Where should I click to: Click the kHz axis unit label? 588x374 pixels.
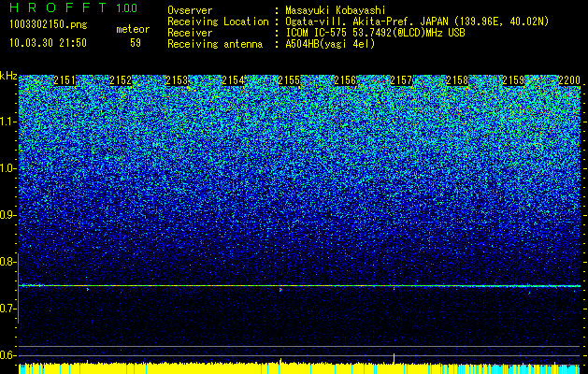8,76
